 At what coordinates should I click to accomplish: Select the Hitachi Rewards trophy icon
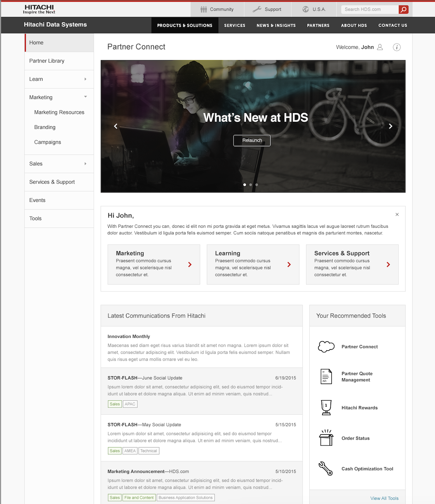point(326,407)
